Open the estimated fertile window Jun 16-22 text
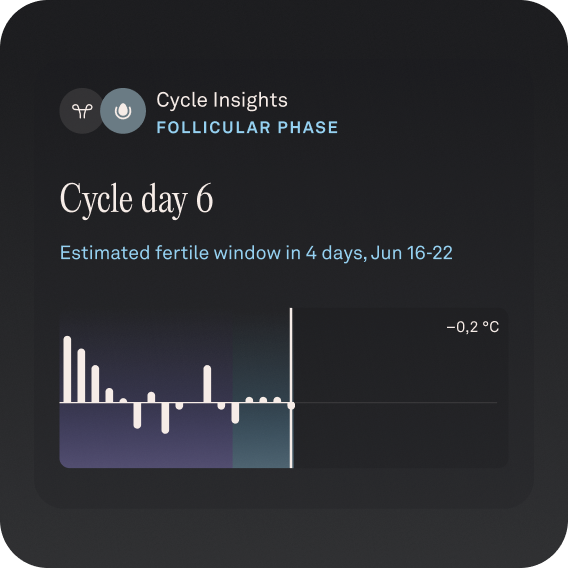The image size is (568, 568). point(256,252)
